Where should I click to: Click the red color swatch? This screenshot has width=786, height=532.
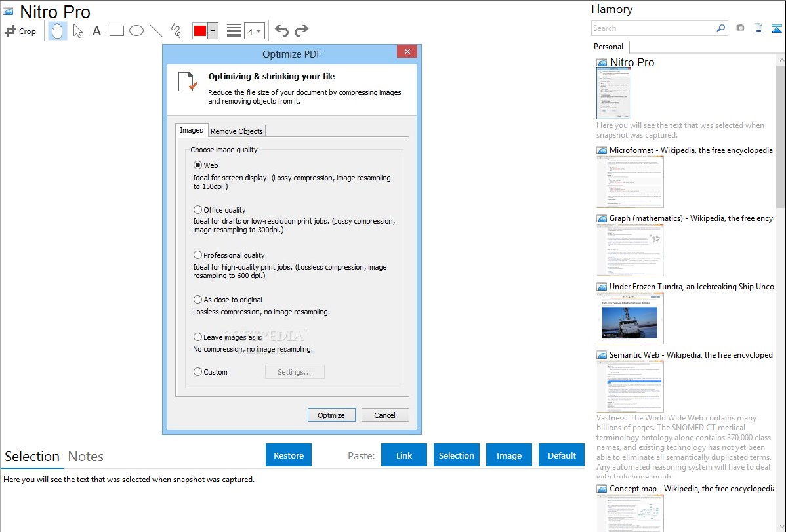pos(200,31)
